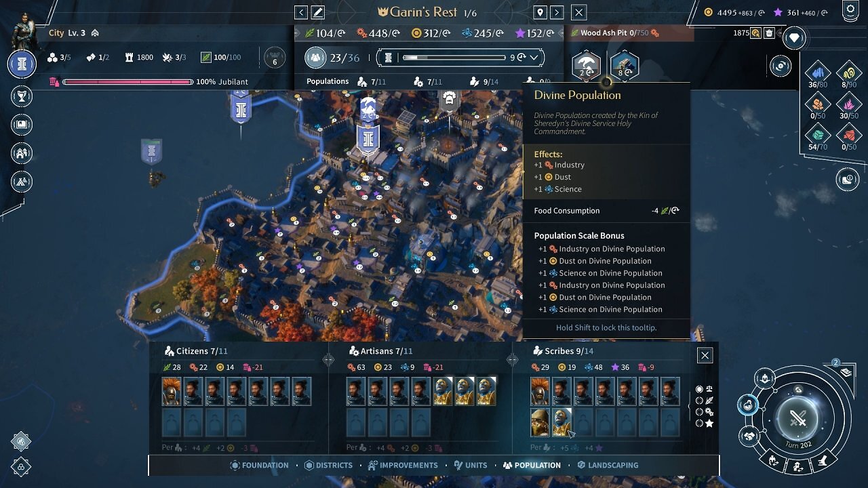Viewport: 868px width, 488px height.
Task: Click the wolf-head badge showing 6
Action: (x=275, y=58)
